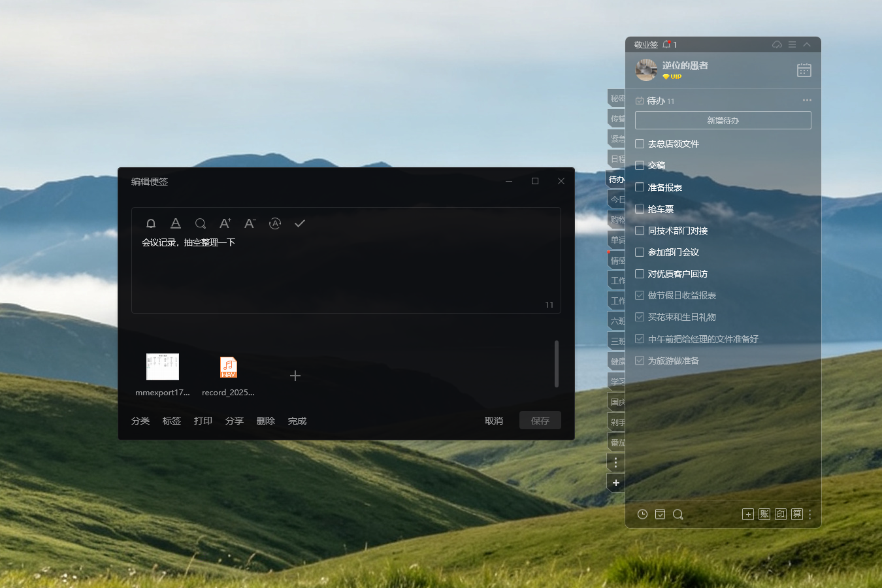882x588 pixels.
Task: Increase font size with the A+ icon
Action: pyautogui.click(x=225, y=223)
